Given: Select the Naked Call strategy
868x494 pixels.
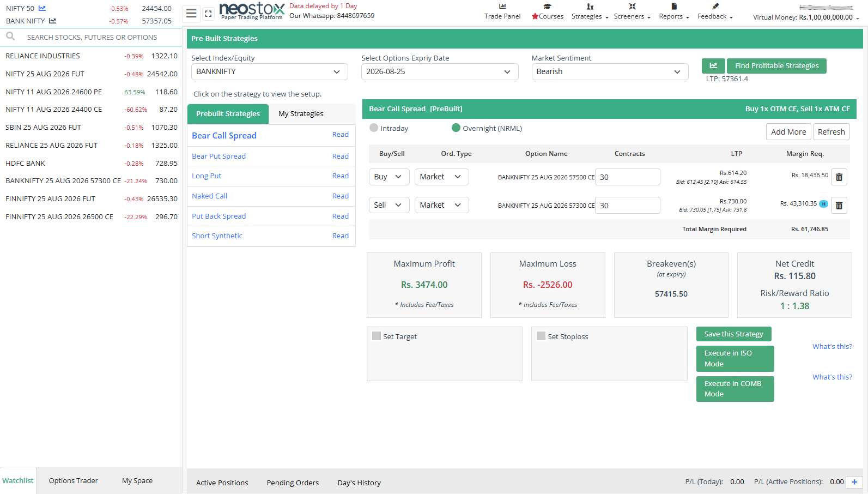Looking at the screenshot, I should pyautogui.click(x=209, y=196).
